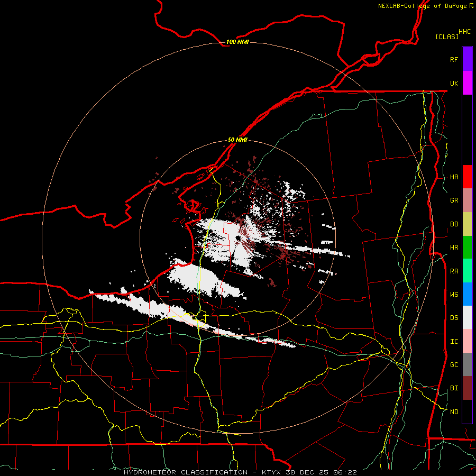Select the GR dusty-pink legend swatch
Viewport: 476px width, 476px height.
467,200
